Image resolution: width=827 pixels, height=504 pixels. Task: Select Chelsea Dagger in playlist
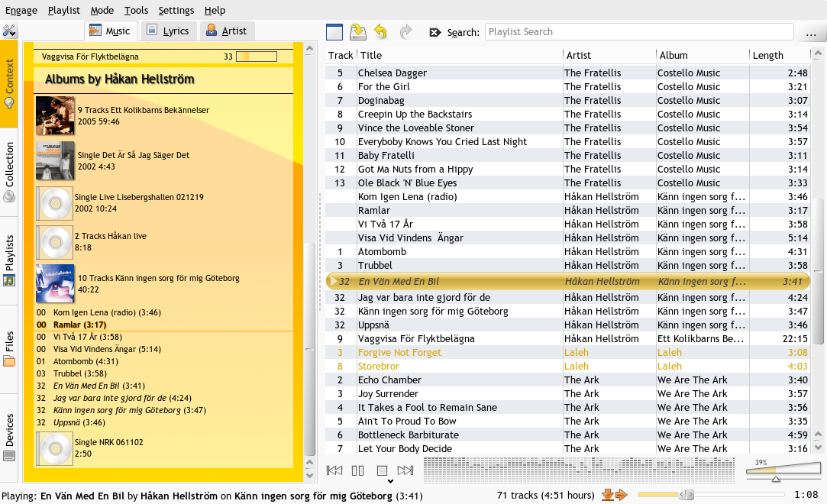point(567,73)
